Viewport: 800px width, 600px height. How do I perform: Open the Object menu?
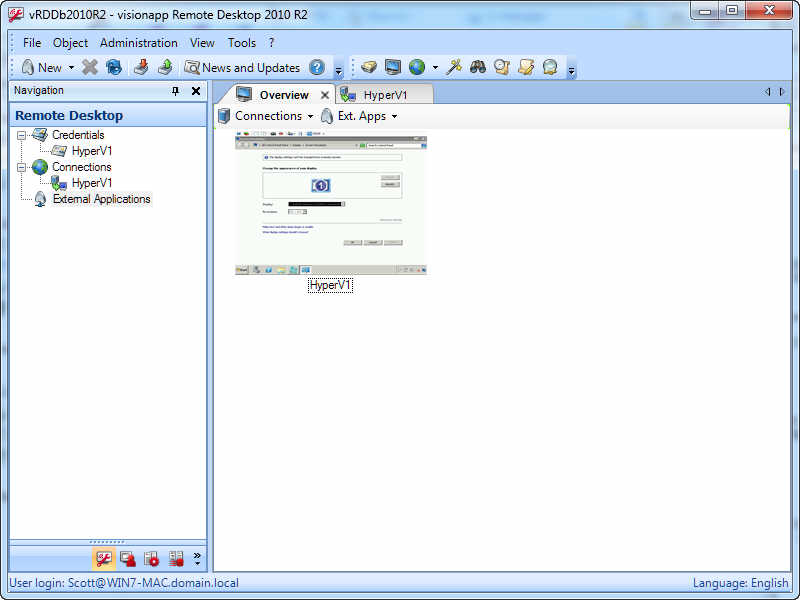click(x=70, y=43)
